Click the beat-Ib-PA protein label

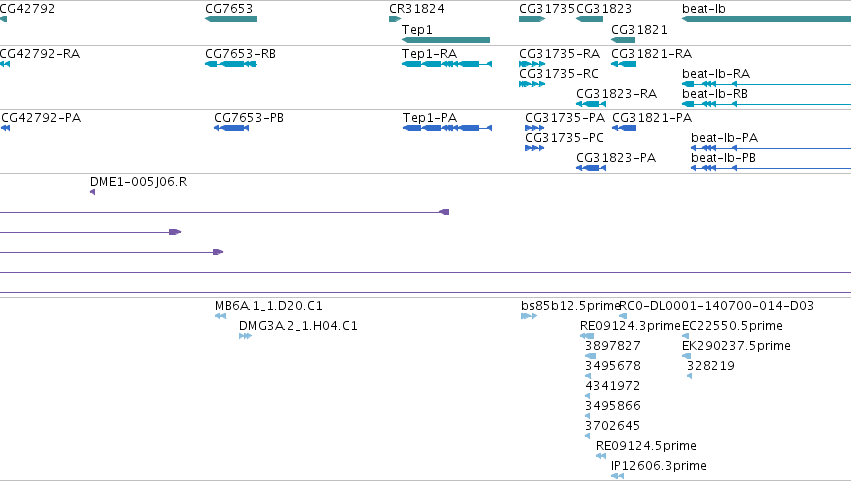[725, 138]
